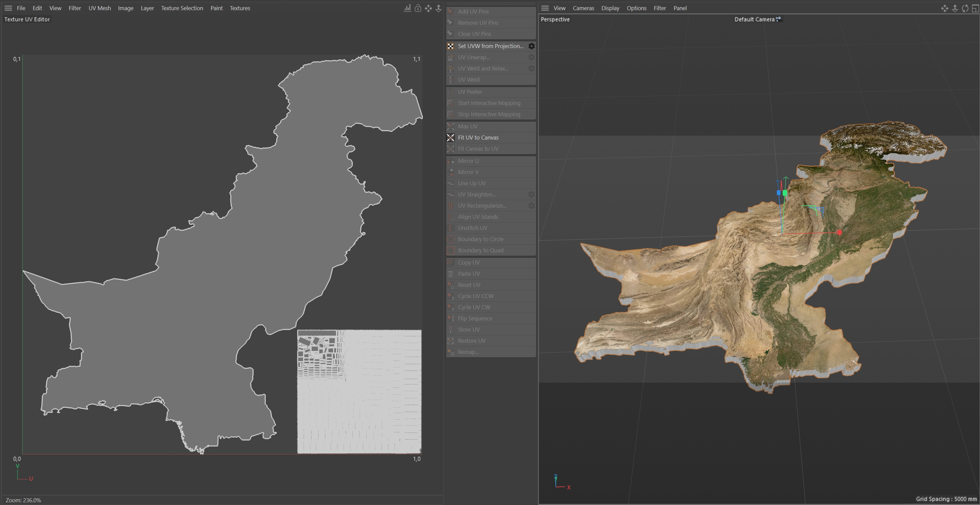980x505 pixels.
Task: Click the Fit UV to Canvas icon
Action: (x=450, y=138)
